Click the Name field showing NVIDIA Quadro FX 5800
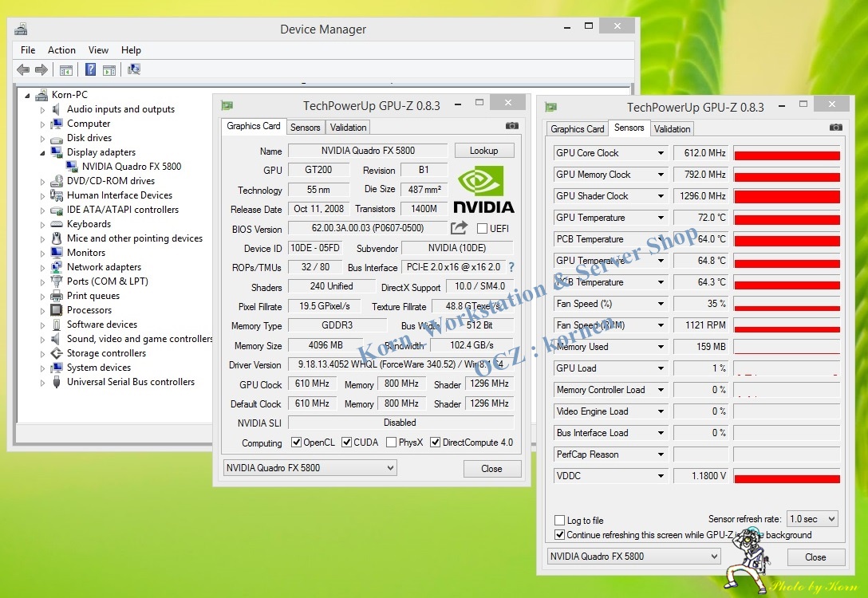The image size is (868, 598). point(368,151)
